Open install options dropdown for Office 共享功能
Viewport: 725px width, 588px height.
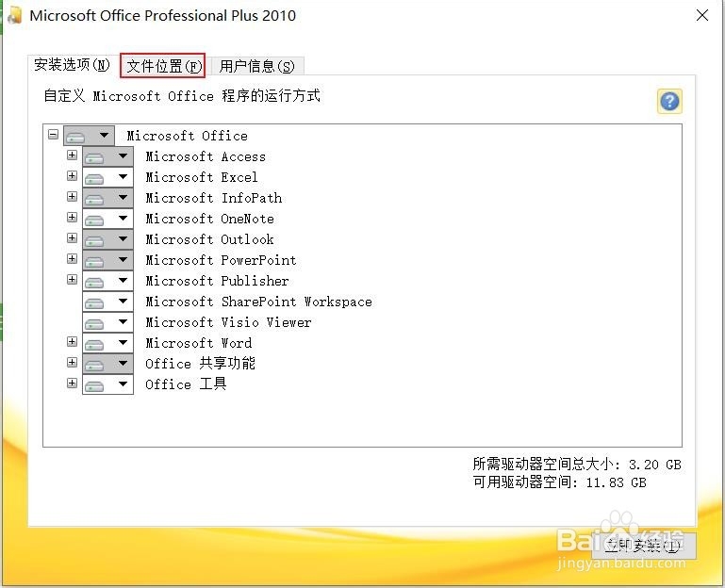[107, 364]
